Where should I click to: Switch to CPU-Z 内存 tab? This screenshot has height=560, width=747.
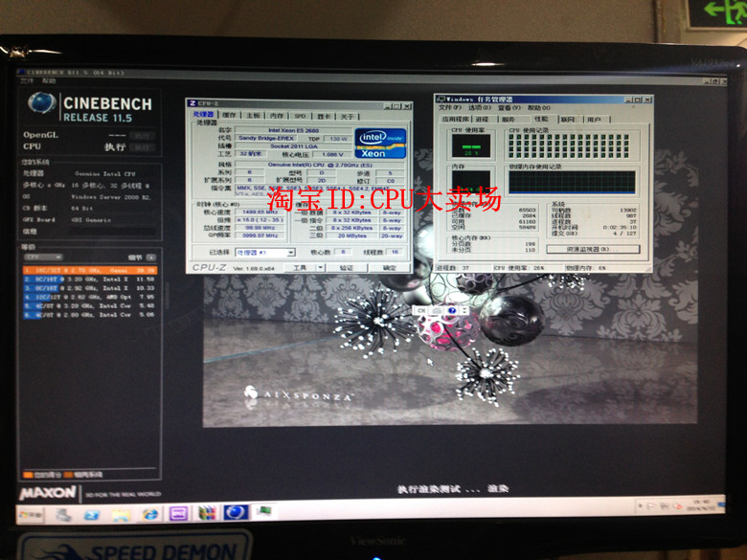(x=277, y=115)
